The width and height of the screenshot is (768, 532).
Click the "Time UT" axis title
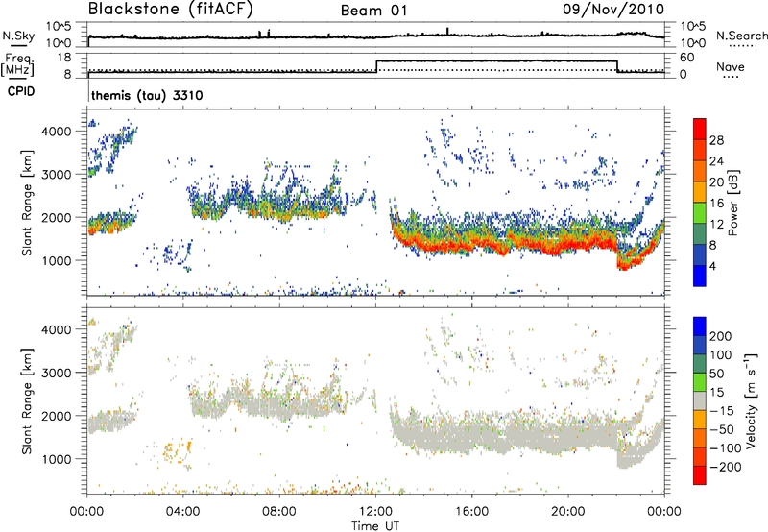click(x=375, y=526)
